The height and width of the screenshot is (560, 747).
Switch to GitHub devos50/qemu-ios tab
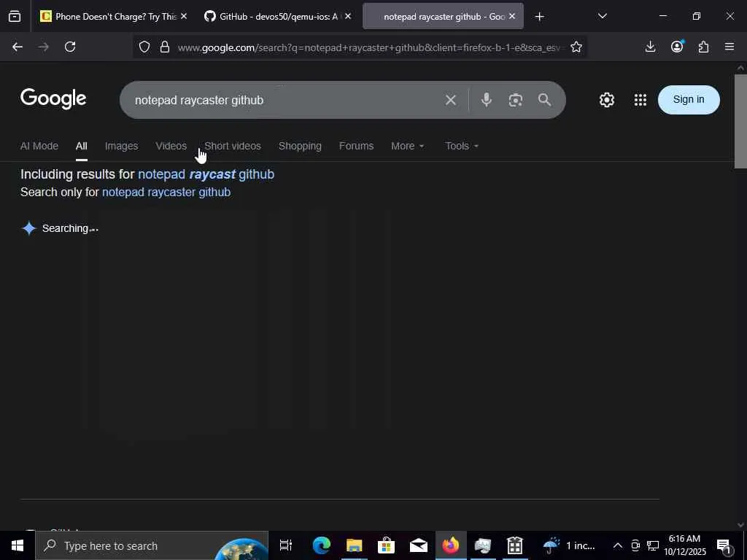click(x=271, y=17)
